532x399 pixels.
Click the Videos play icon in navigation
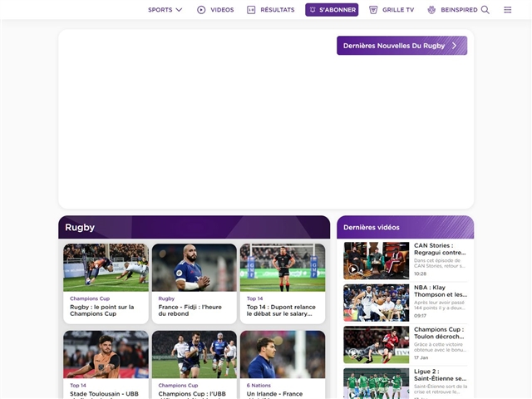[201, 10]
